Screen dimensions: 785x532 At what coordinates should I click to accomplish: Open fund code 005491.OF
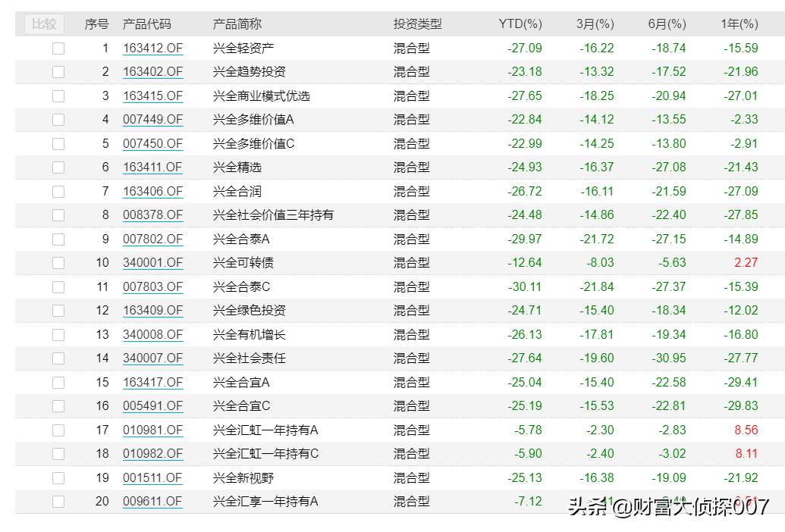pyautogui.click(x=152, y=406)
